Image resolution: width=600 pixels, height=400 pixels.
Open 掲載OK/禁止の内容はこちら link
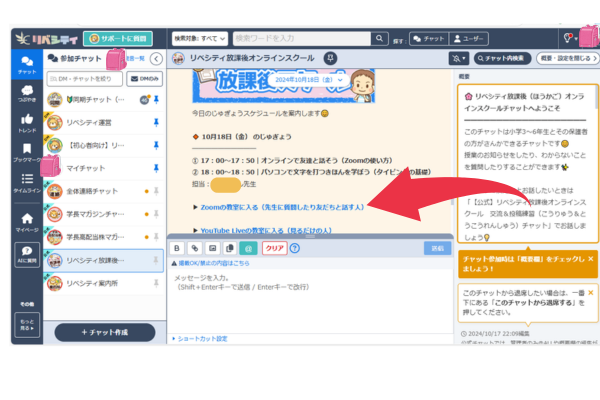214,263
